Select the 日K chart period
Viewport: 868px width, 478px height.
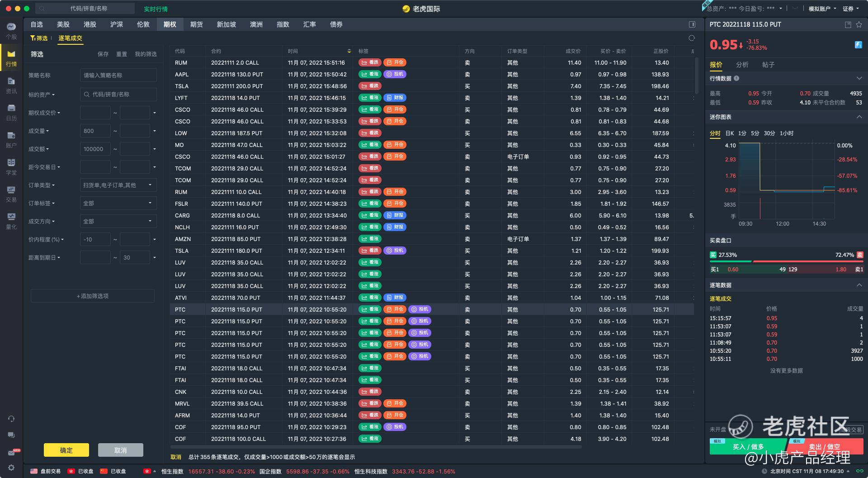pos(730,133)
